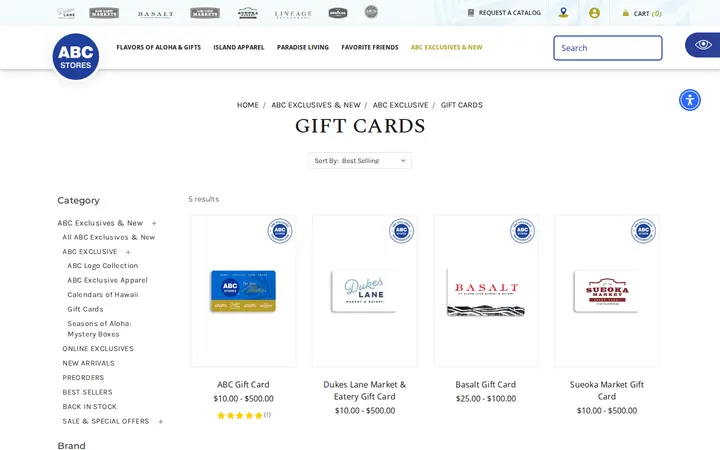Open Favorite Friends menu
Viewport: 720px width, 450px height.
[x=370, y=47]
